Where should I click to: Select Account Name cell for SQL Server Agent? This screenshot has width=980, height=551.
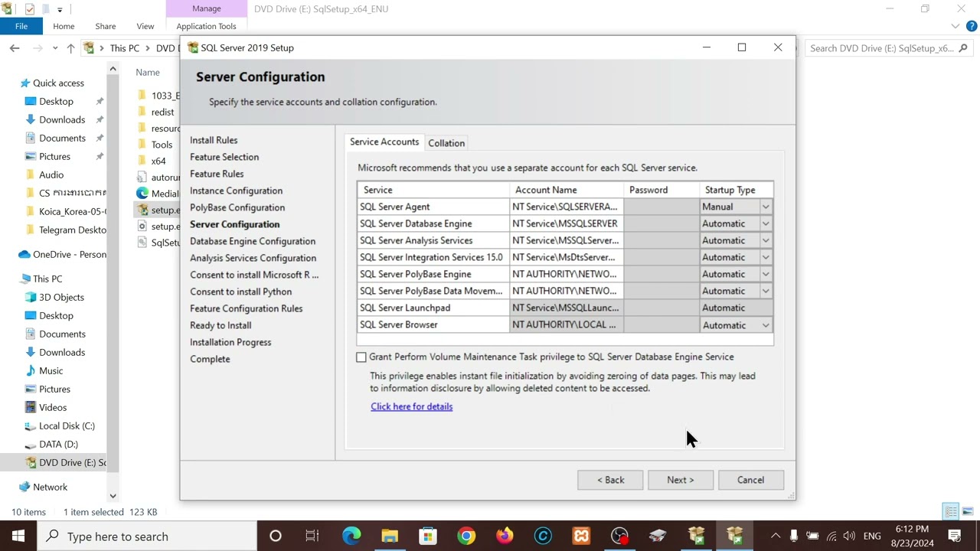point(567,207)
